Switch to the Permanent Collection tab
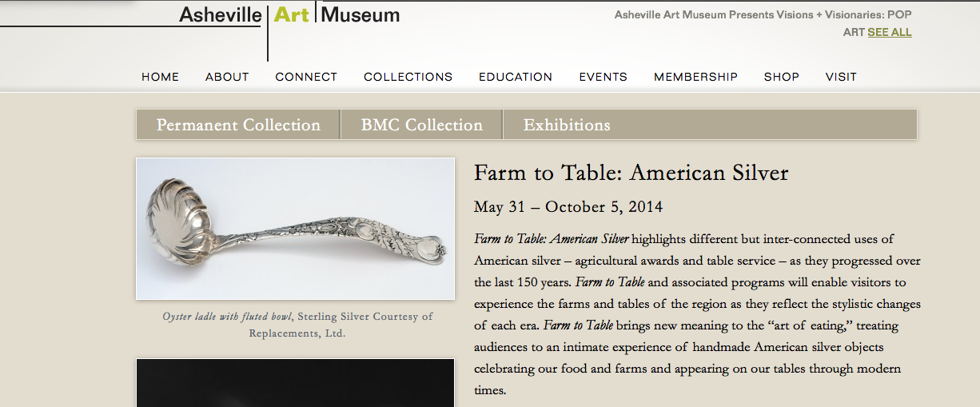This screenshot has height=407, width=980. 238,125
